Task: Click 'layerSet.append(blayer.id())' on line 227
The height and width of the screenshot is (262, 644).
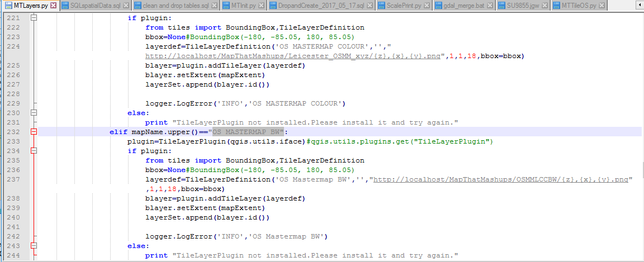Action: click(x=207, y=84)
